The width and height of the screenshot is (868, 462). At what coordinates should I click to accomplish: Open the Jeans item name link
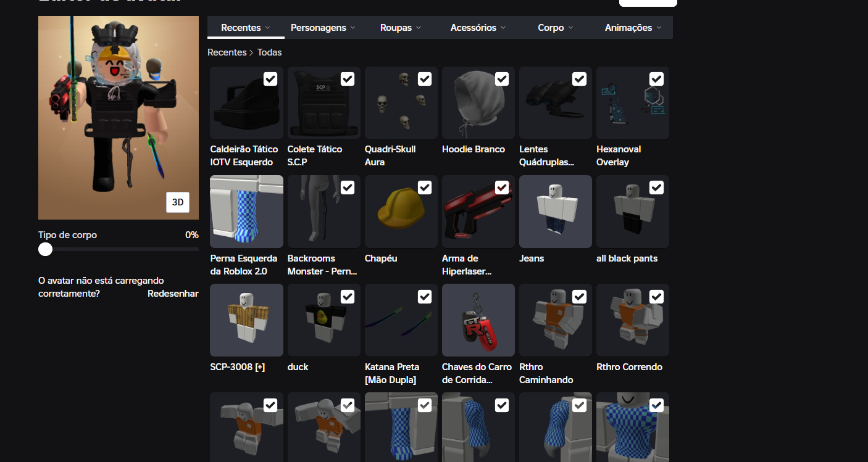pos(532,258)
